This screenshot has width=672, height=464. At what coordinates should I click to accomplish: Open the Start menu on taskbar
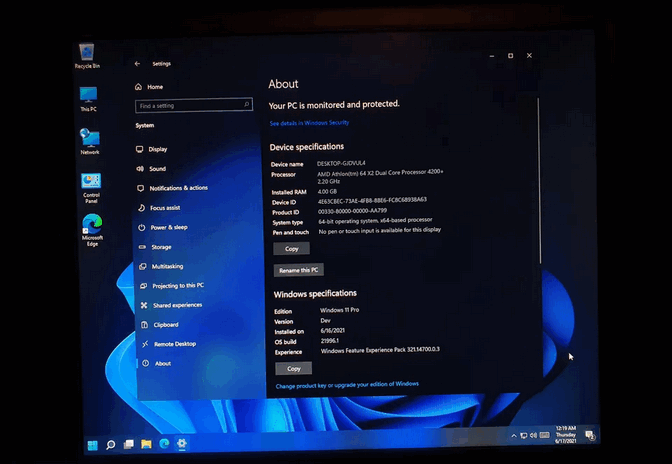(93, 446)
